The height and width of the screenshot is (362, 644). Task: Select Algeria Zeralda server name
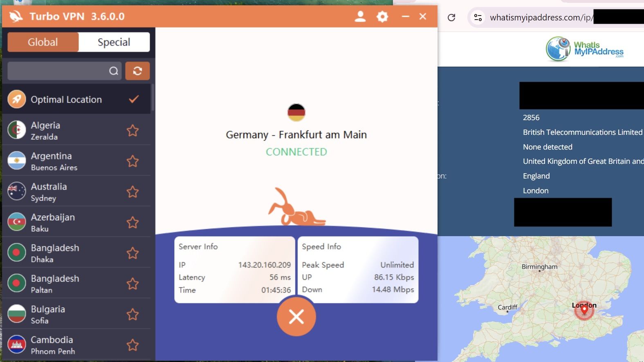(x=45, y=131)
